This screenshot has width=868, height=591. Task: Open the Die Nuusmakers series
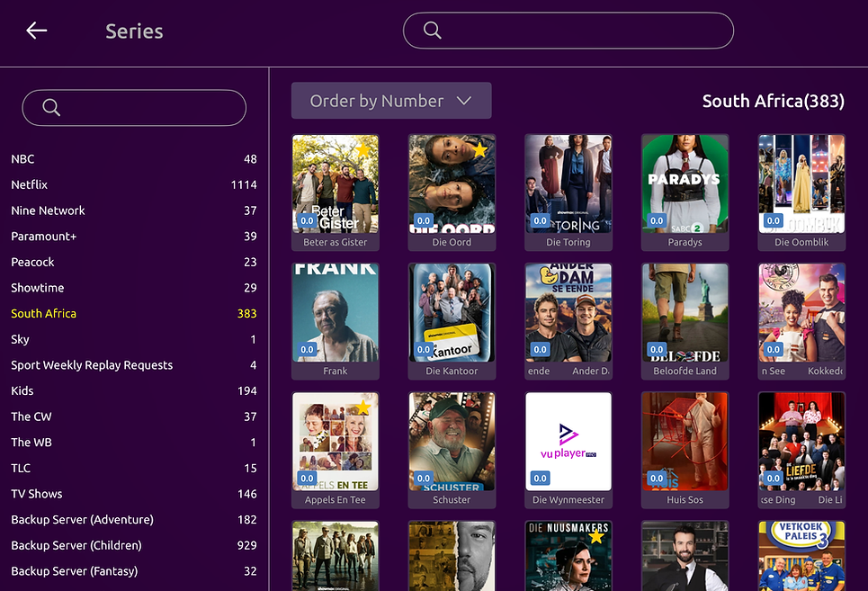point(568,556)
